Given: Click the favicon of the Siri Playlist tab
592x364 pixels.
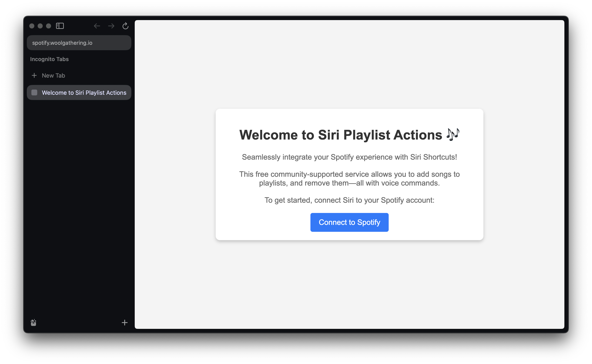Looking at the screenshot, I should tap(35, 93).
